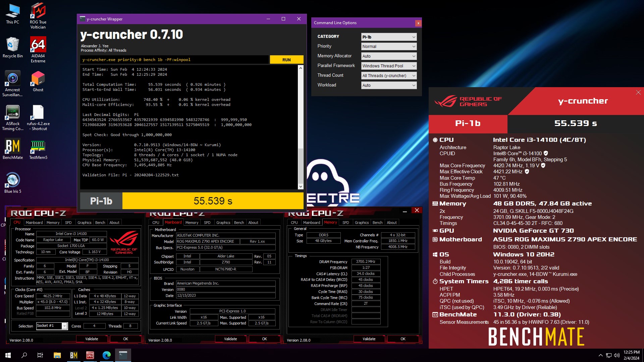Open the Priority dropdown

tap(389, 47)
